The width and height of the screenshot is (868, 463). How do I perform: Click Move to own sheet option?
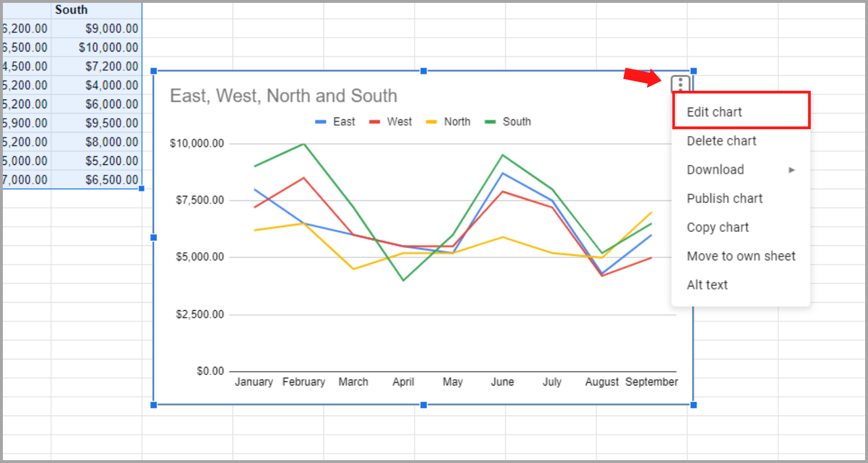(741, 256)
